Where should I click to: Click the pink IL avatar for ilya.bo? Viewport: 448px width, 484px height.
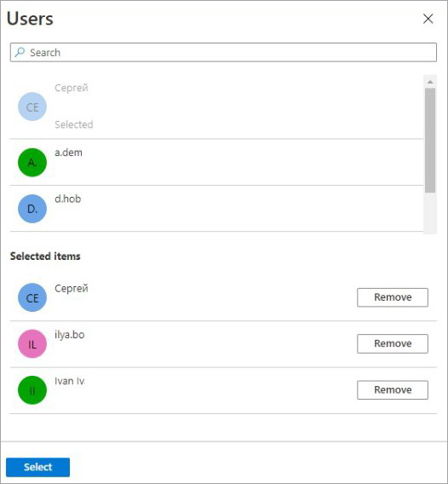pos(32,343)
